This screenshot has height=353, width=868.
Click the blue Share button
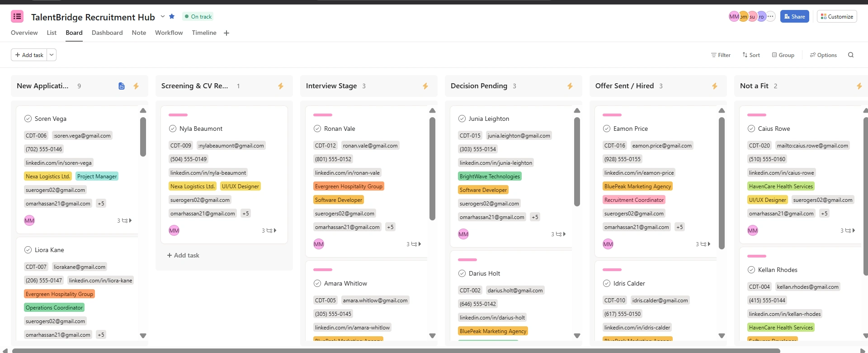(794, 17)
